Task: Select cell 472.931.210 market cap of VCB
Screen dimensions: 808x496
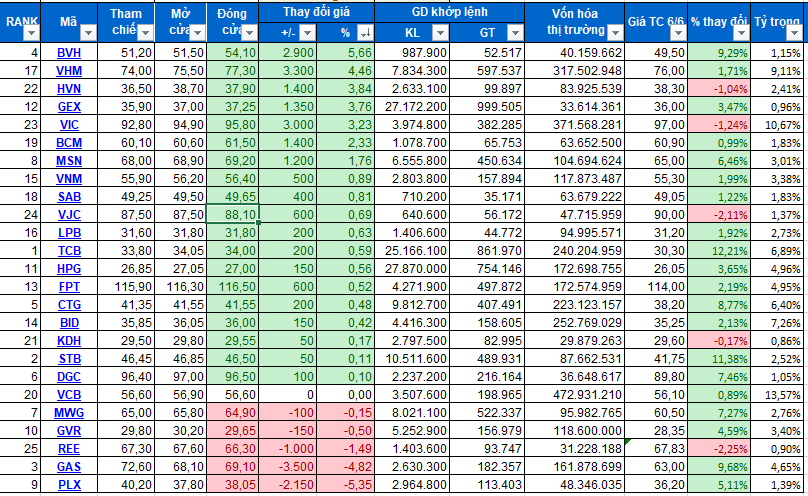Action: pyautogui.click(x=575, y=395)
